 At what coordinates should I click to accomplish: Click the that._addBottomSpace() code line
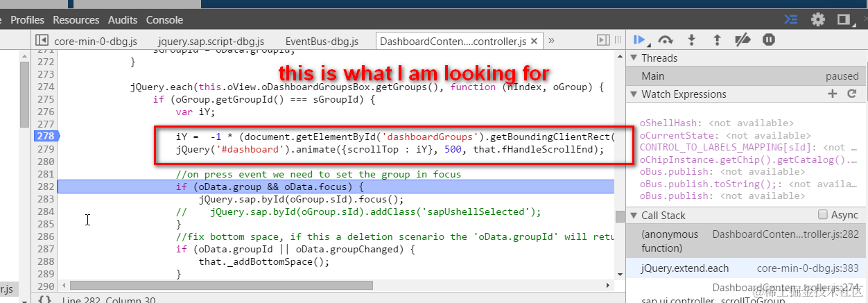point(263,262)
